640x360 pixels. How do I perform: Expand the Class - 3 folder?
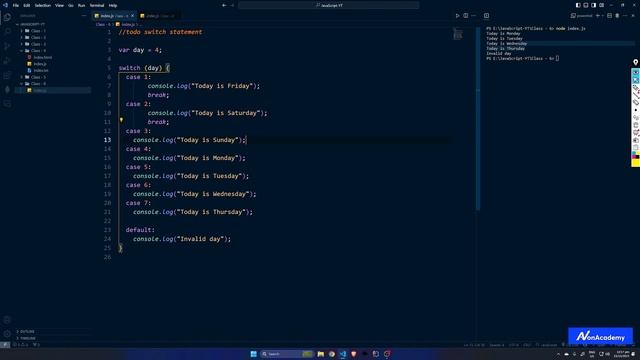pos(38,44)
